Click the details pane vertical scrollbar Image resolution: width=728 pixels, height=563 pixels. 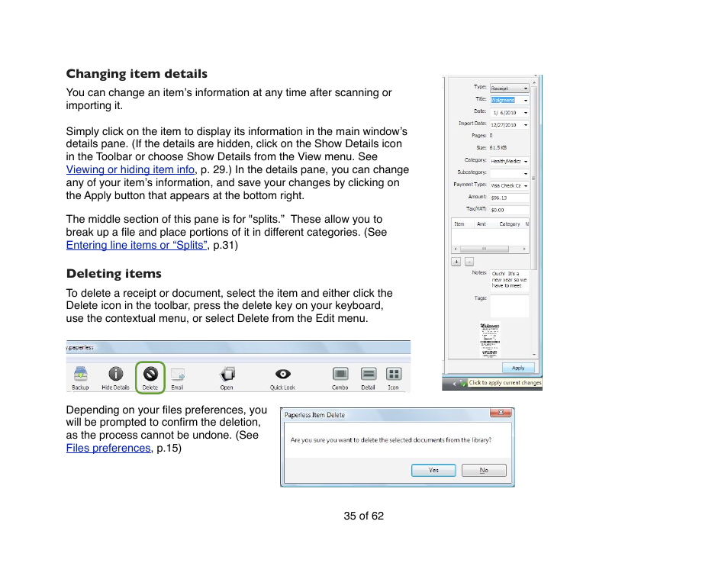pos(534,176)
